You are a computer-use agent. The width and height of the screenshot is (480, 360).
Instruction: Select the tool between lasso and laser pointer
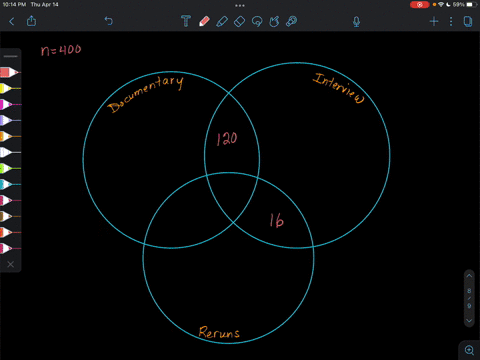pyautogui.click(x=274, y=21)
